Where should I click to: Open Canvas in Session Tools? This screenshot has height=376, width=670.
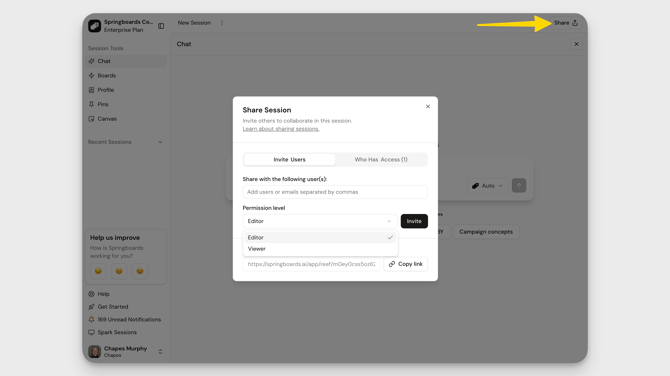126,119
